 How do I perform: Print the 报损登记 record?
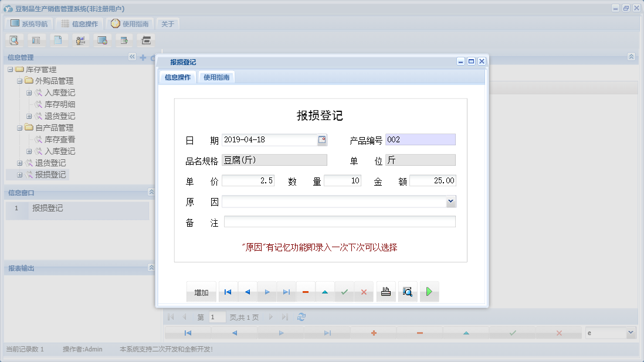385,291
